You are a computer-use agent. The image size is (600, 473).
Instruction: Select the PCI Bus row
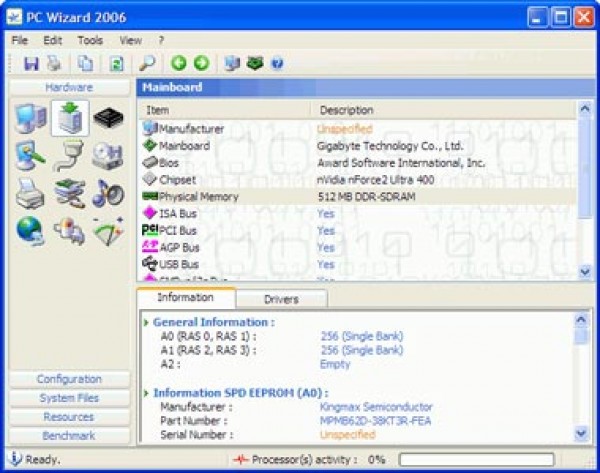click(x=357, y=231)
